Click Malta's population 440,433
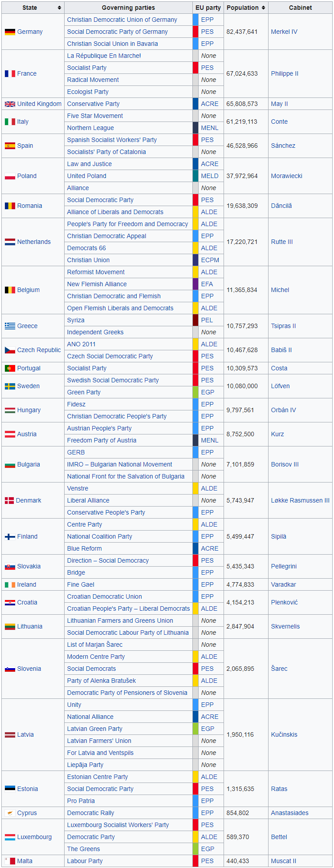The height and width of the screenshot is (868, 334). pyautogui.click(x=238, y=861)
